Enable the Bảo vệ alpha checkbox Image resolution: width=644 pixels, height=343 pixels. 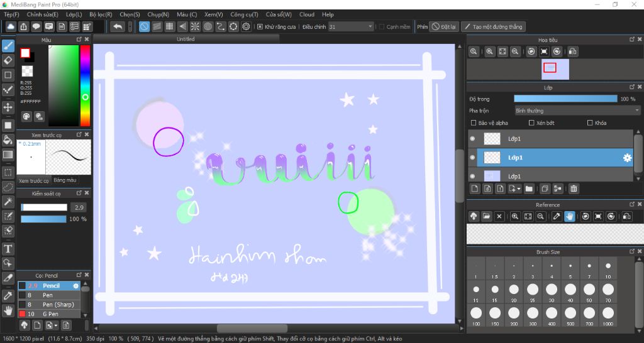[x=473, y=122]
